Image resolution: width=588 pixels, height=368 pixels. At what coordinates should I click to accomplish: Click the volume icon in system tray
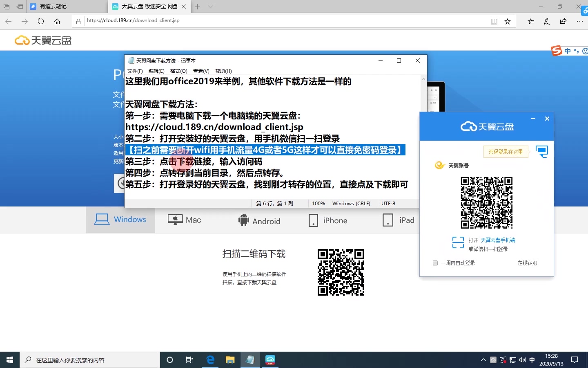523,360
